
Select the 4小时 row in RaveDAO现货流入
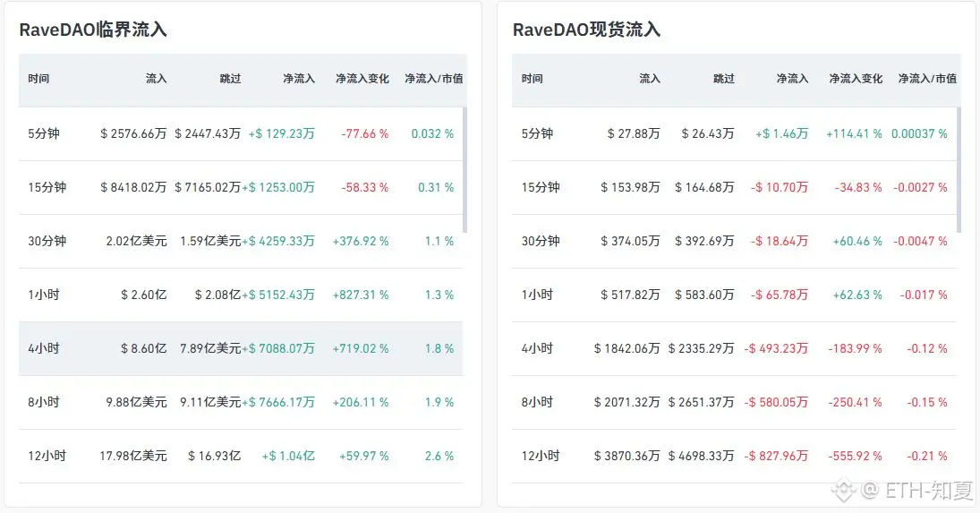735,348
